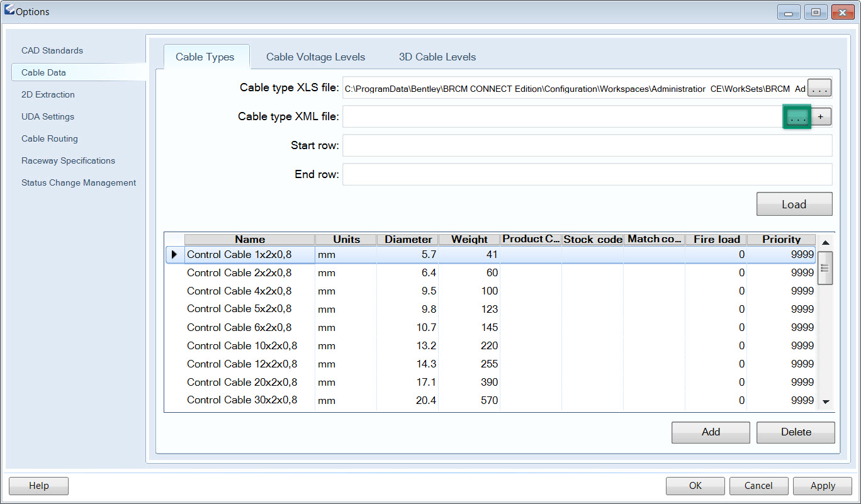861x504 pixels.
Task: Click the Apply button
Action: (823, 486)
